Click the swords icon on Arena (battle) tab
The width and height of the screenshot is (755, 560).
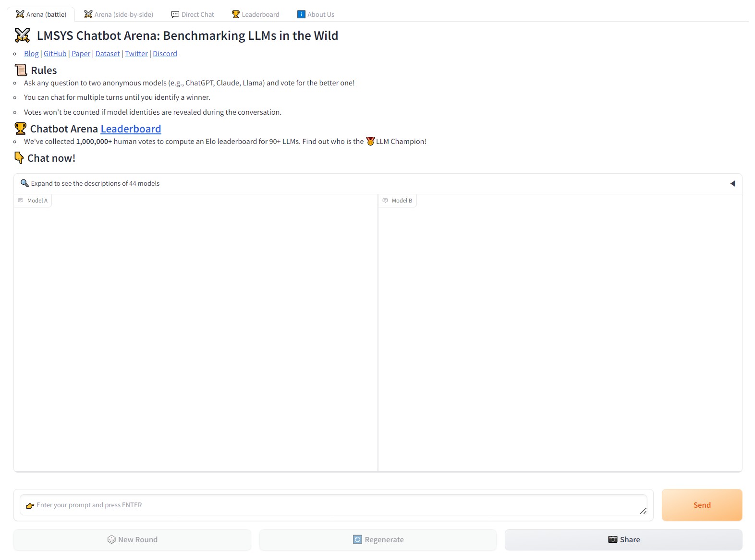(x=20, y=14)
